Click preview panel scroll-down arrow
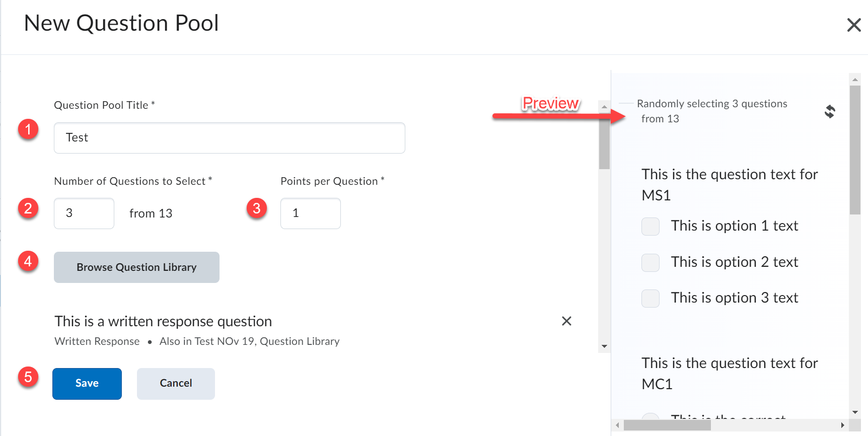Screen dimensions: 868x436 click(x=855, y=412)
